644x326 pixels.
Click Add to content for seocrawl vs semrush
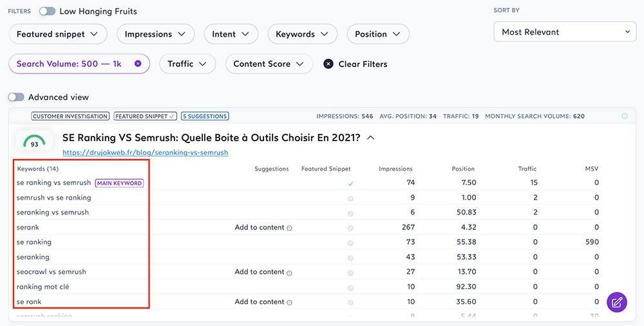260,272
